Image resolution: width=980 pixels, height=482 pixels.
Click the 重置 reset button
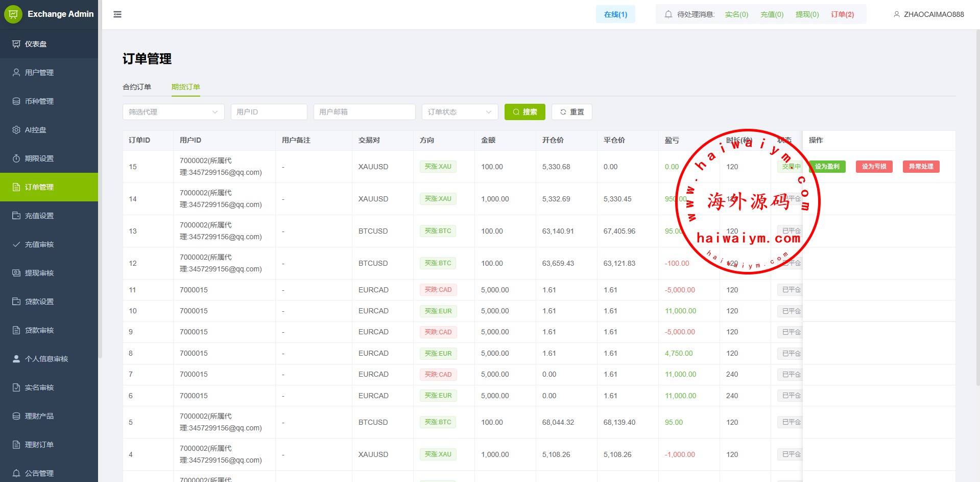point(571,112)
